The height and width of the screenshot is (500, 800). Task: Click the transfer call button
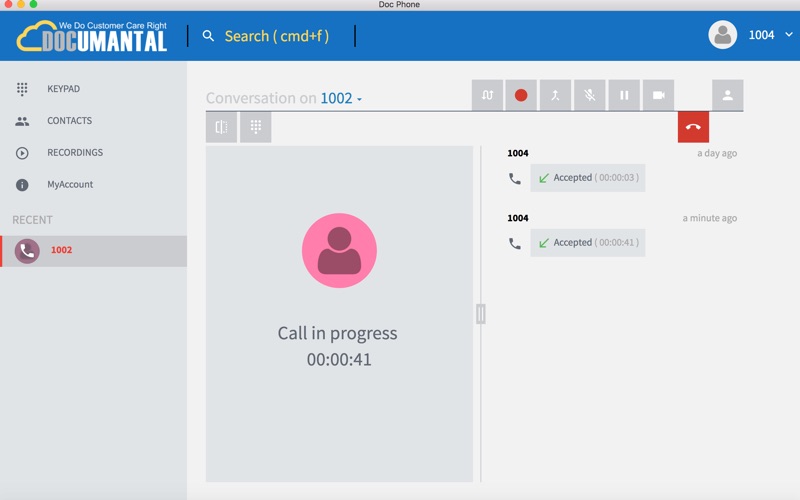(487, 95)
